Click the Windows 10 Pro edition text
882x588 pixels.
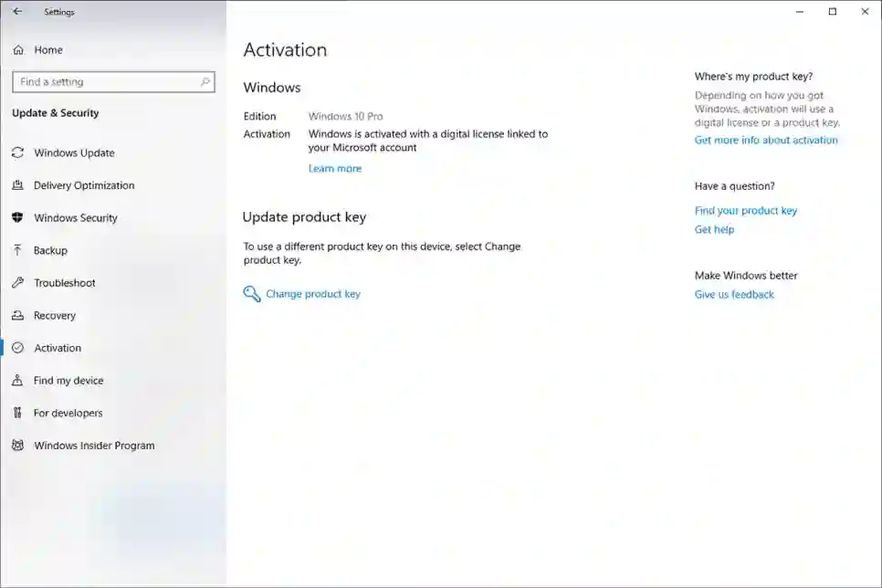click(x=345, y=117)
